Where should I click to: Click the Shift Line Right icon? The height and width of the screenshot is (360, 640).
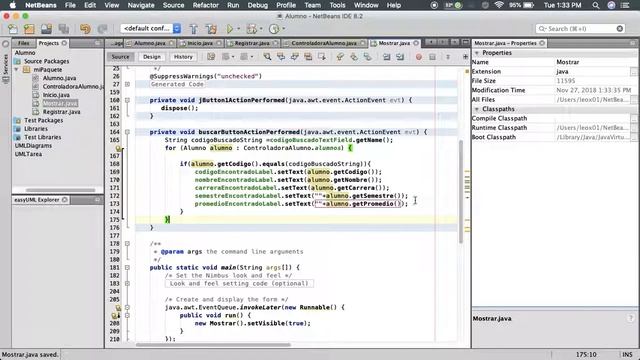tap(400, 57)
